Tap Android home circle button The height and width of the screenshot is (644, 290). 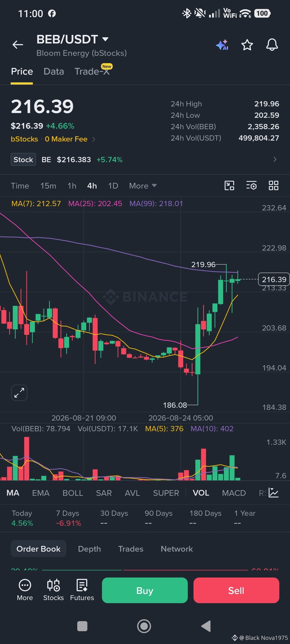[x=144, y=626]
